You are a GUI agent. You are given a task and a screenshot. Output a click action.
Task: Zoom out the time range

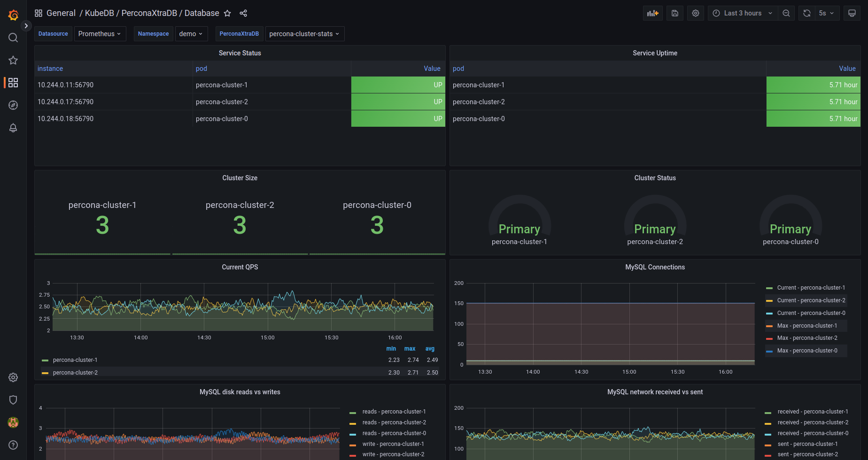click(786, 13)
